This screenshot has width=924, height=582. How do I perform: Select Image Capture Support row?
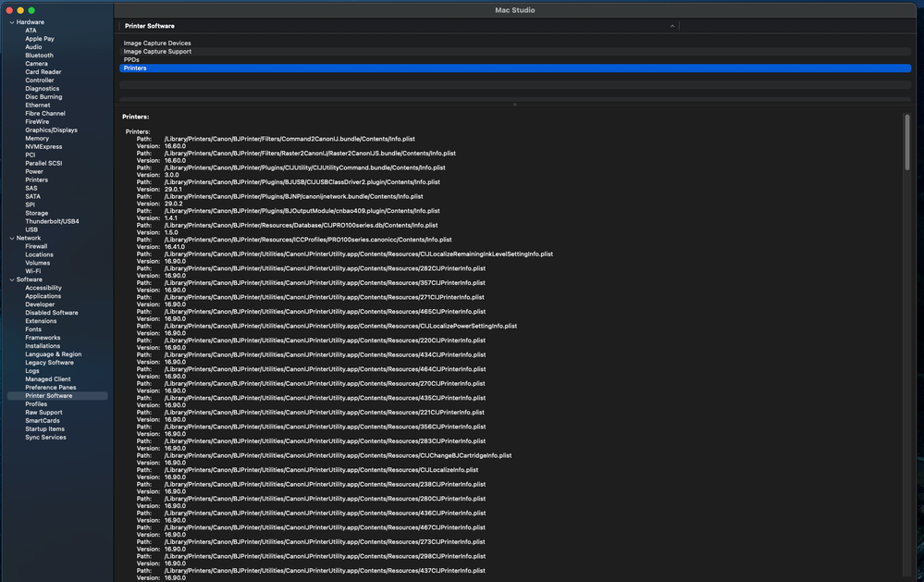[515, 51]
